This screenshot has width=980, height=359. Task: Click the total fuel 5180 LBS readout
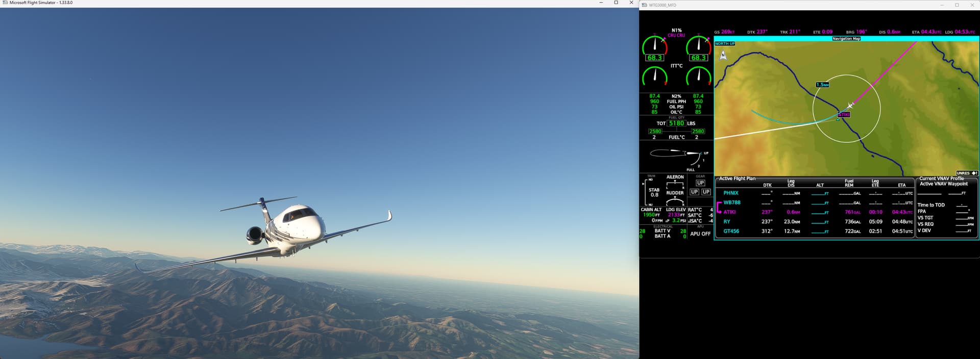coord(676,123)
